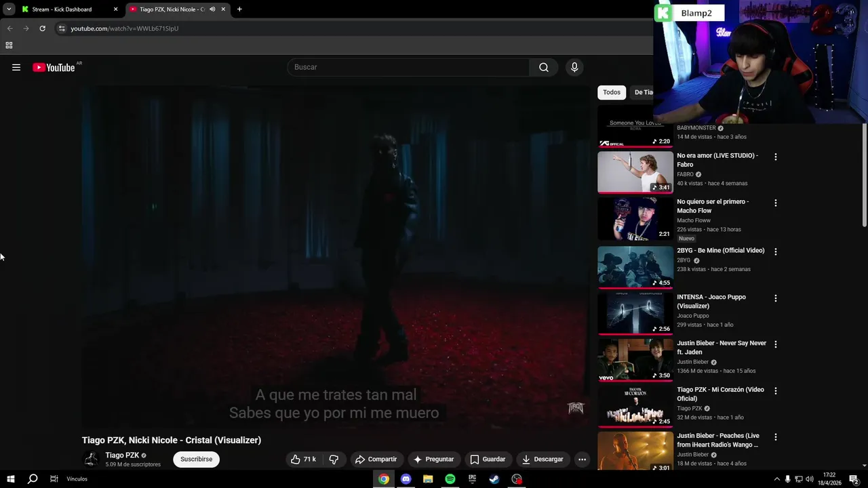Image resolution: width=868 pixels, height=488 pixels.
Task: Open the Tiago PZK channel name link
Action: pos(122,455)
